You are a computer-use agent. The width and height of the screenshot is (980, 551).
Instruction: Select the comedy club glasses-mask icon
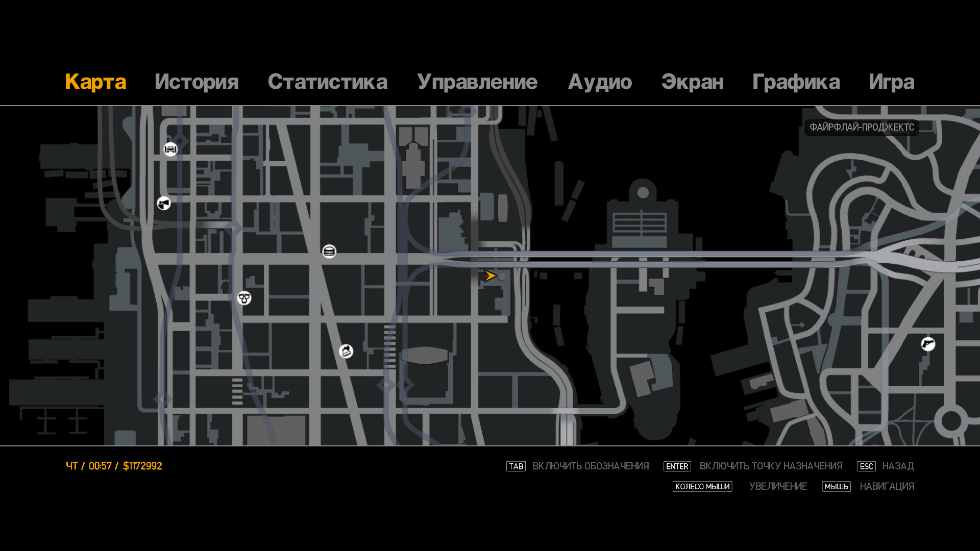point(244,298)
